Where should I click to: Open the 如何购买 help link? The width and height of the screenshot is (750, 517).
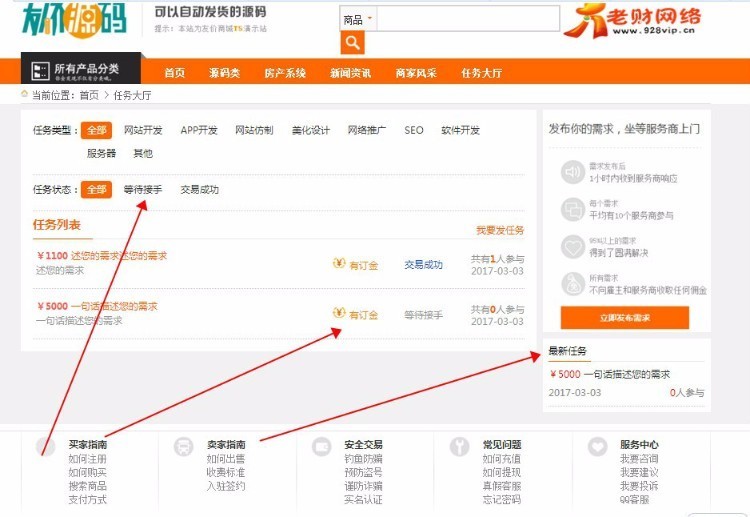tap(88, 473)
